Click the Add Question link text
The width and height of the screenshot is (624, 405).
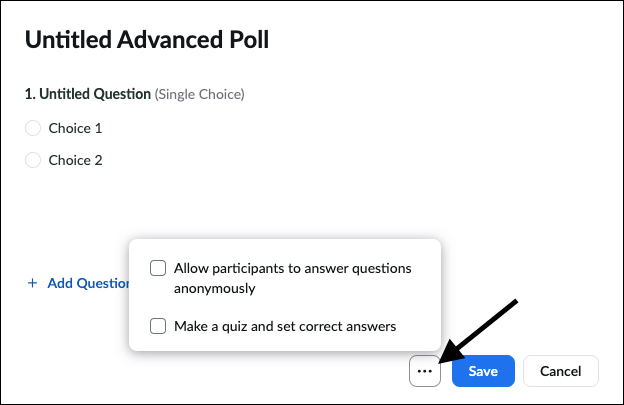pos(89,283)
